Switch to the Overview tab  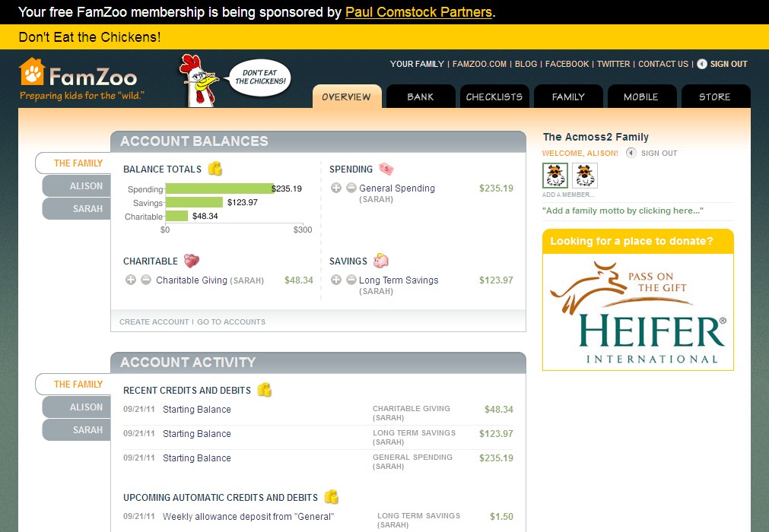347,97
